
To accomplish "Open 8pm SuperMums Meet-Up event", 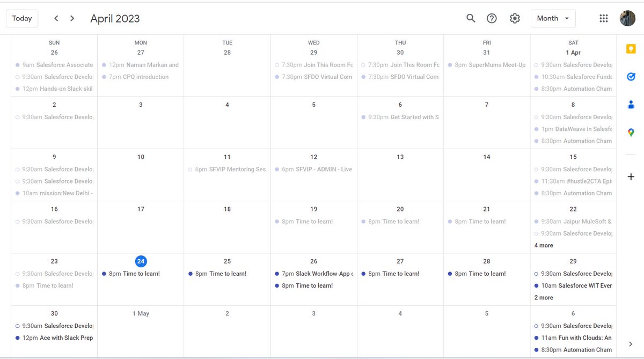I will 487,65.
